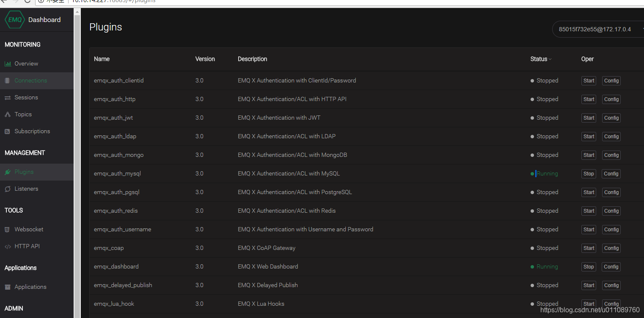Start the emqx_auth_clientid plugin
The image size is (644, 318).
(x=589, y=81)
